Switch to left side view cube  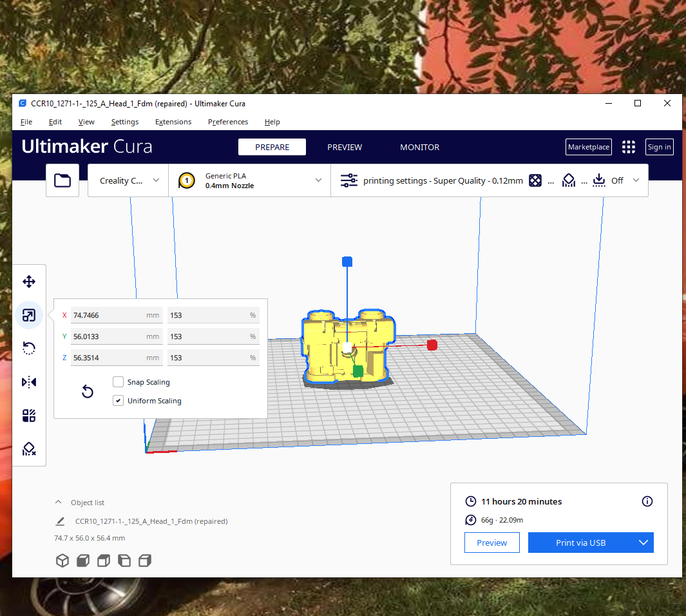124,561
